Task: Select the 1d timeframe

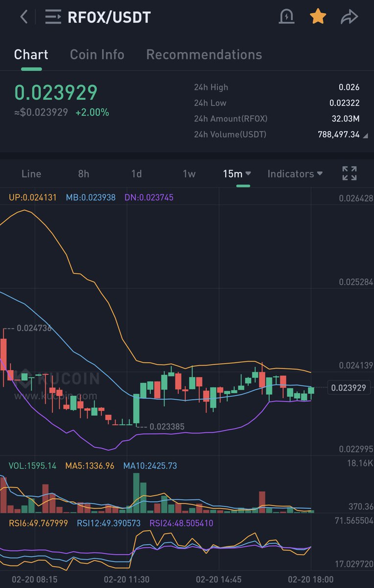Action: tap(136, 174)
